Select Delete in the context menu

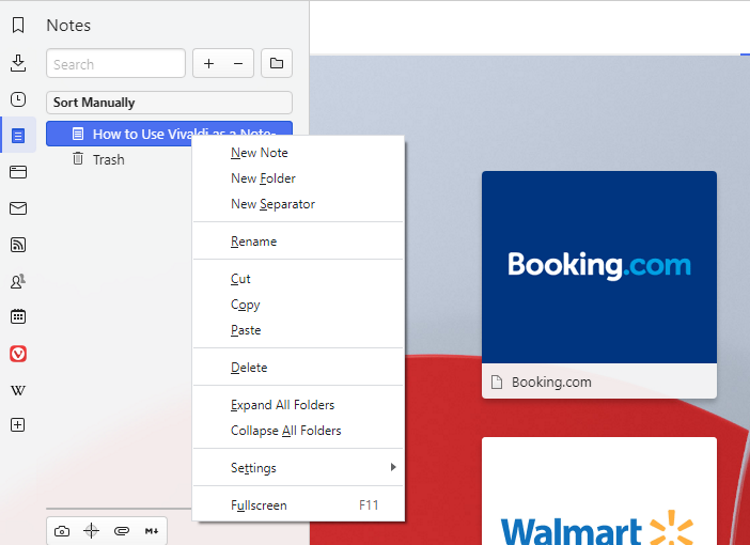(x=298, y=367)
